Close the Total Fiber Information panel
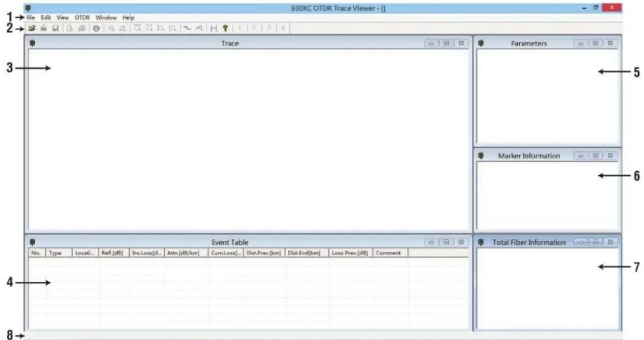 click(x=612, y=241)
